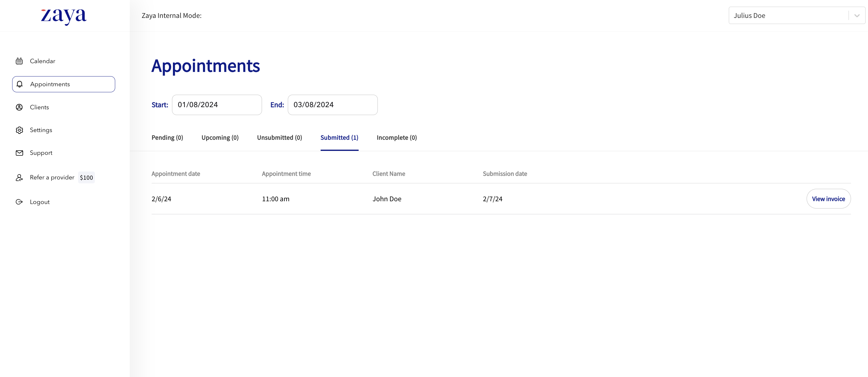This screenshot has height=377, width=868.
Task: Click the Refer a provider icon
Action: point(19,177)
